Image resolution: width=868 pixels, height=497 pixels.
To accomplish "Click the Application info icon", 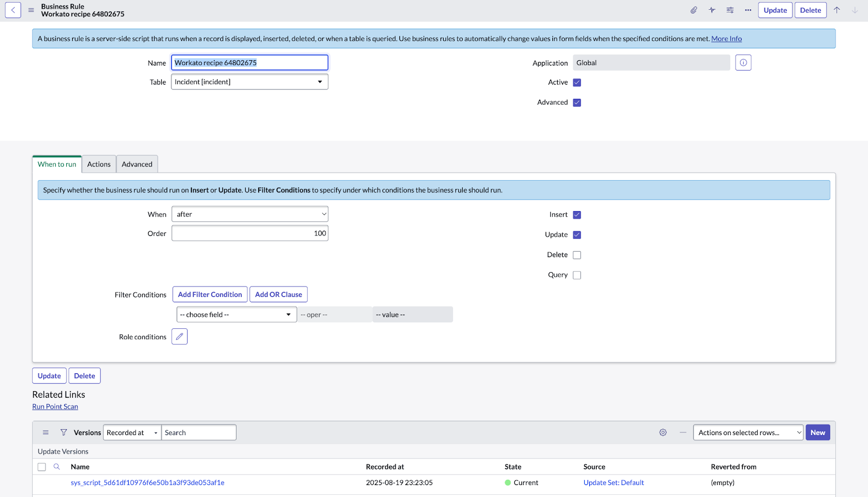I will tap(743, 63).
